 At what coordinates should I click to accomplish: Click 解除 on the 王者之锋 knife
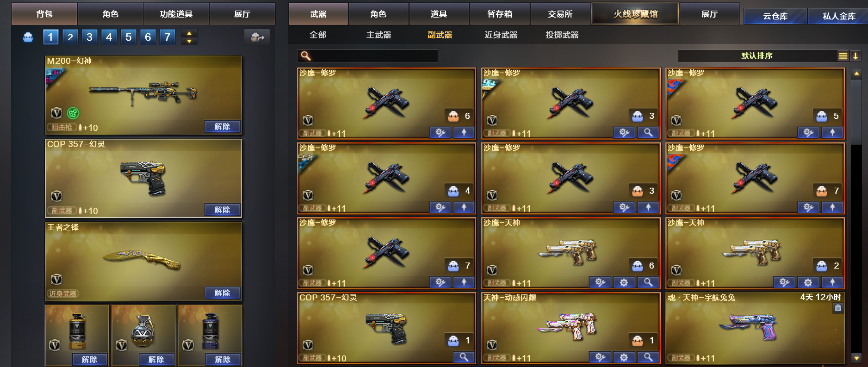tap(222, 293)
